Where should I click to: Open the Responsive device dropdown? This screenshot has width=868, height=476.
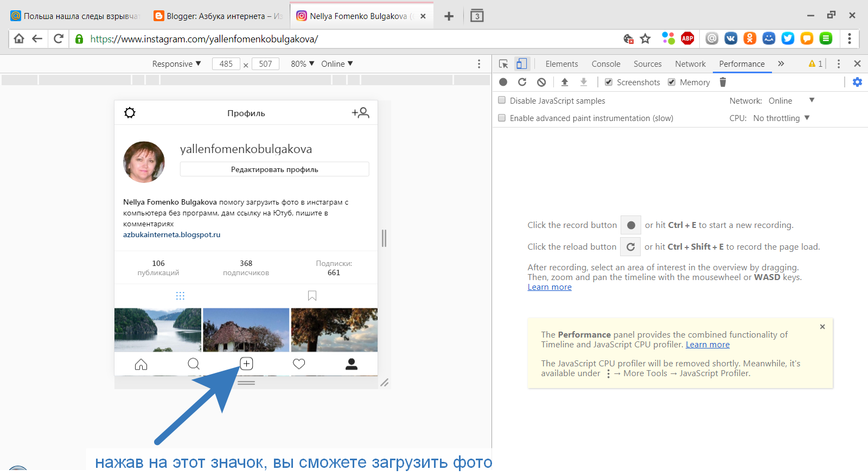click(177, 64)
